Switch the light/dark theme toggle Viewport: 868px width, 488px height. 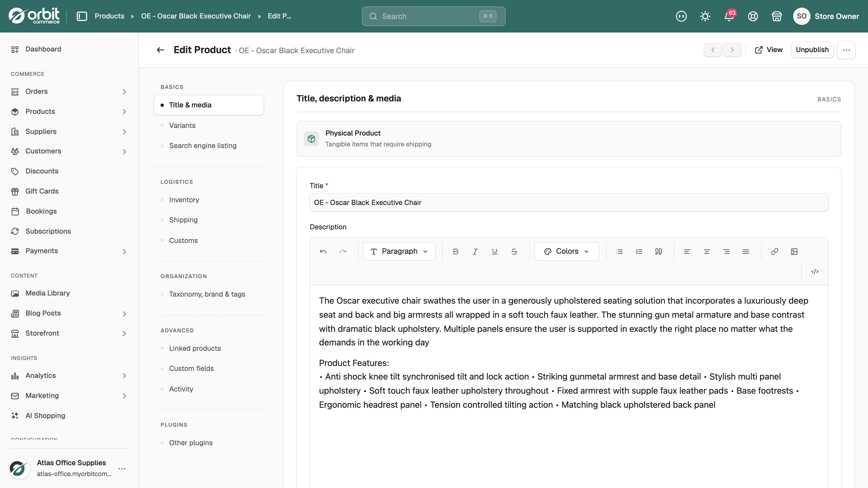click(705, 16)
